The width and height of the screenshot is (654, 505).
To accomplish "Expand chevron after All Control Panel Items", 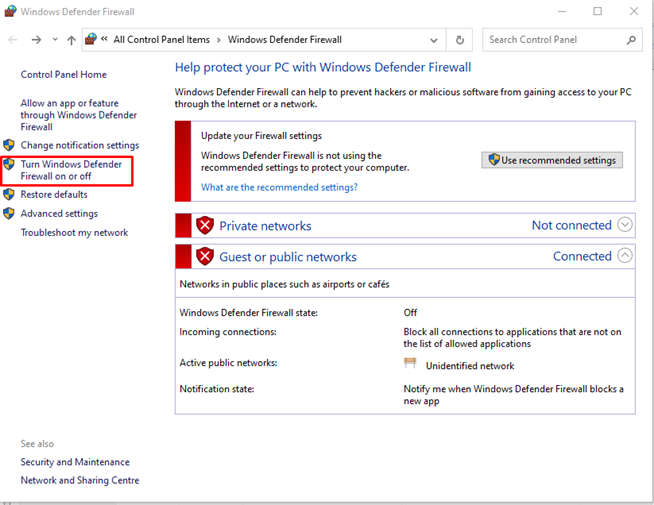I will 219,40.
